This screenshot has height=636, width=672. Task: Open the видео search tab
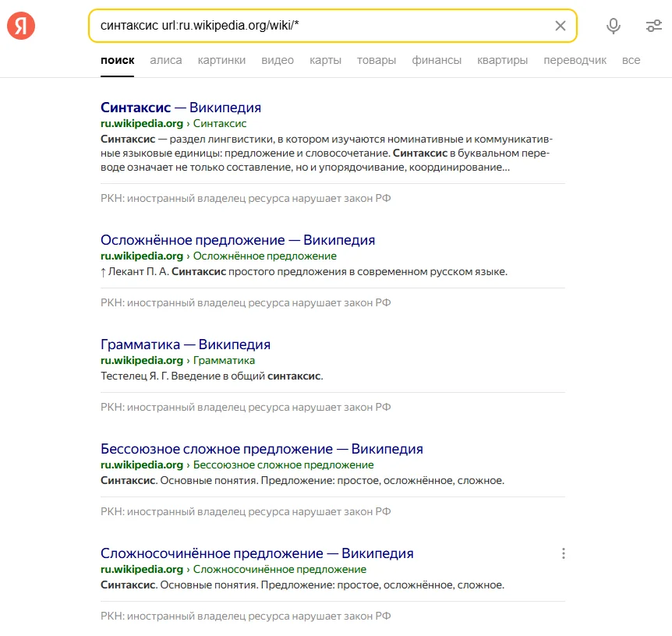(x=278, y=60)
